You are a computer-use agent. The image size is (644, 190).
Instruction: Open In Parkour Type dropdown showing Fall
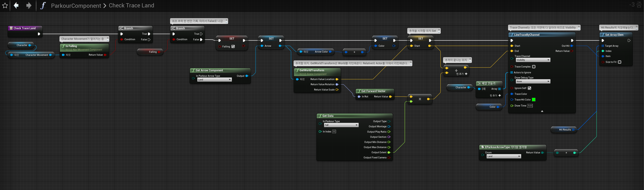(341, 125)
